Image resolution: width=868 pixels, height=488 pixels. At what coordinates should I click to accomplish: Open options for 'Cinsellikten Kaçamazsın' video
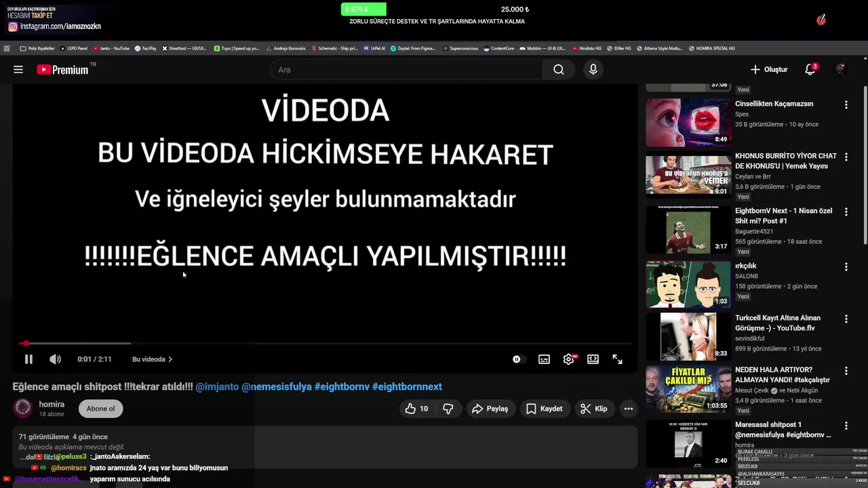(846, 105)
